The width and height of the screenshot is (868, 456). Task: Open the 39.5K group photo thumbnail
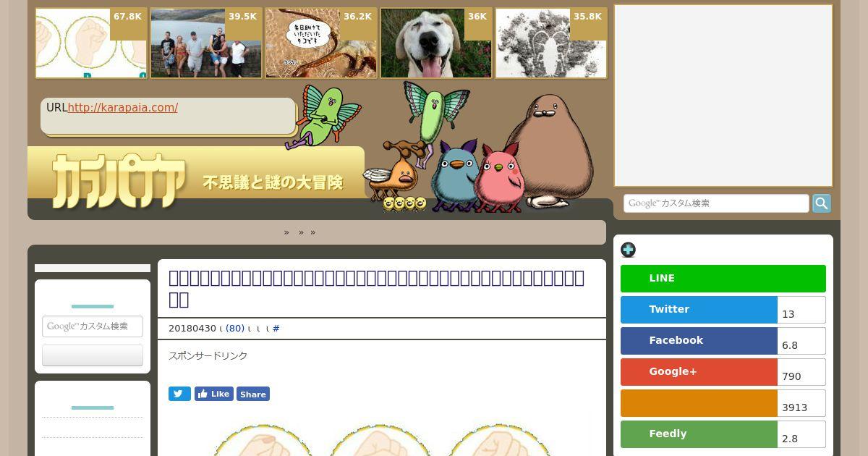(206, 43)
